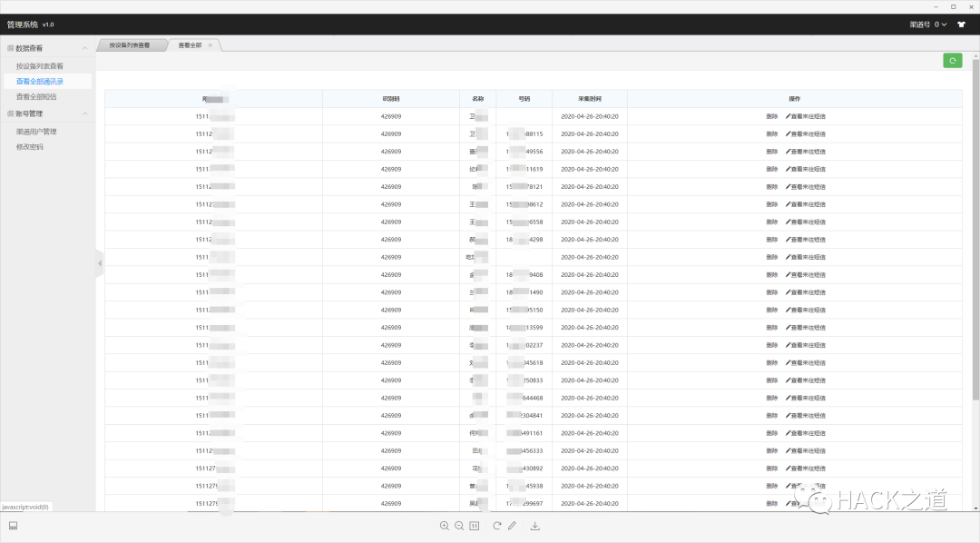The height and width of the screenshot is (543, 980).
Task: Delete the row with number ending 49556
Action: coord(772,152)
